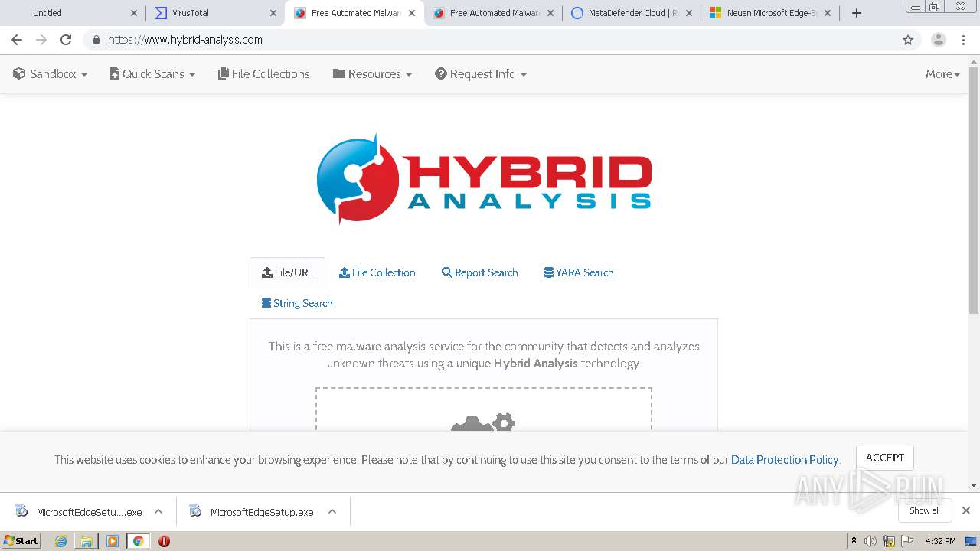980x551 pixels.
Task: Expand the More dropdown
Action: [x=942, y=74]
